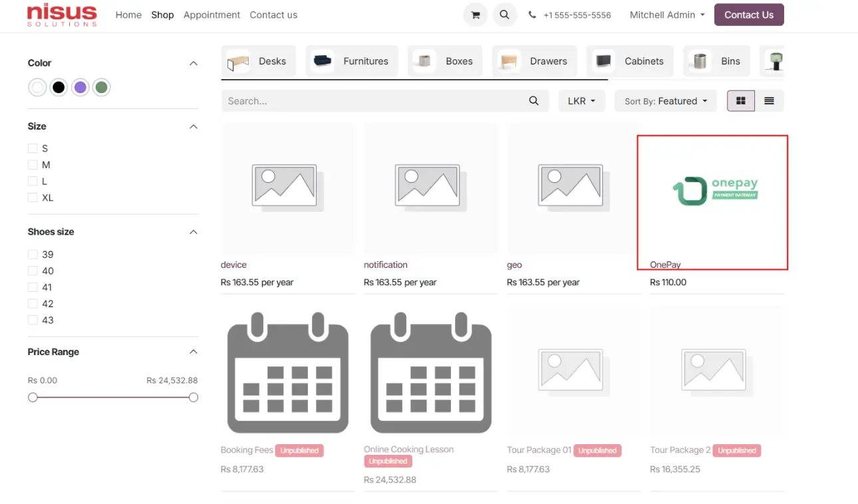Select the Furnitures category tab
This screenshot has width=858, height=504.
click(x=352, y=61)
